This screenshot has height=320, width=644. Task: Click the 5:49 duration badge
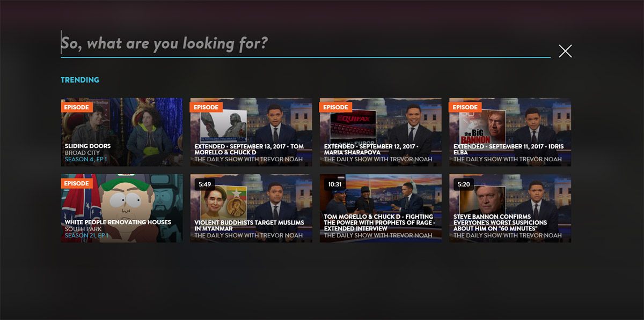205,184
